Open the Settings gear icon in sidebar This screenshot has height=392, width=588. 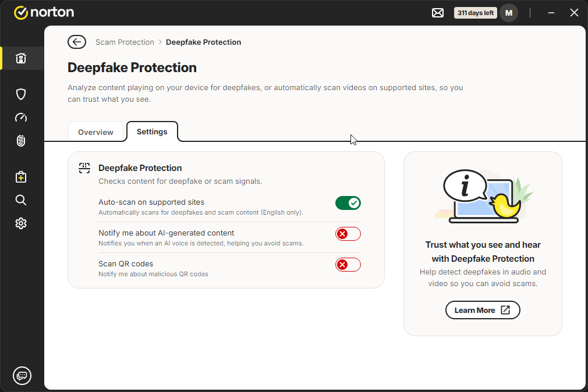tap(21, 223)
